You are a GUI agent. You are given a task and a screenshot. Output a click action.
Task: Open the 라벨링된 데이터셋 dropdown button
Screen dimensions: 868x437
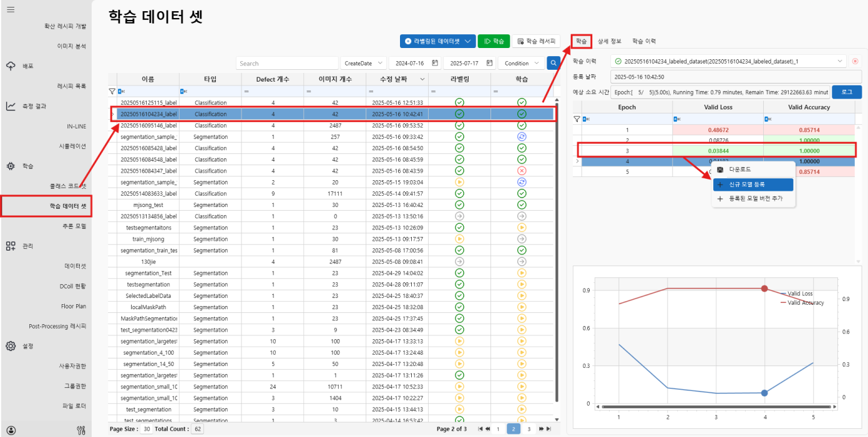tap(437, 41)
